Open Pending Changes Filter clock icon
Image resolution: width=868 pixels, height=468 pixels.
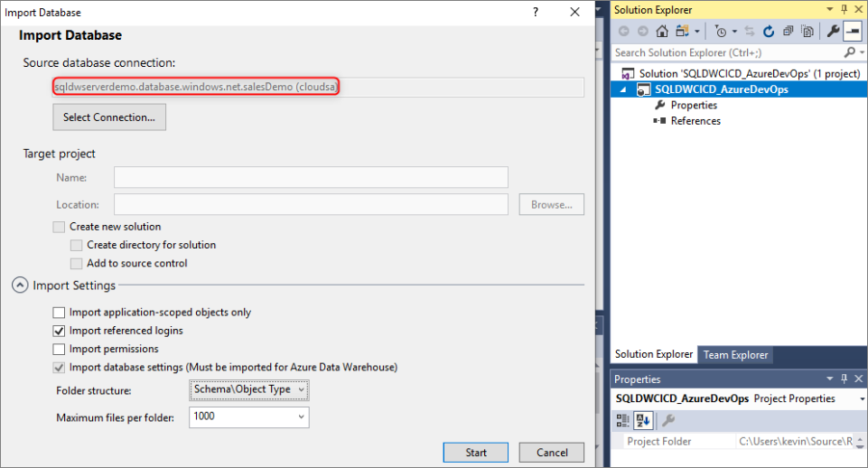[721, 33]
